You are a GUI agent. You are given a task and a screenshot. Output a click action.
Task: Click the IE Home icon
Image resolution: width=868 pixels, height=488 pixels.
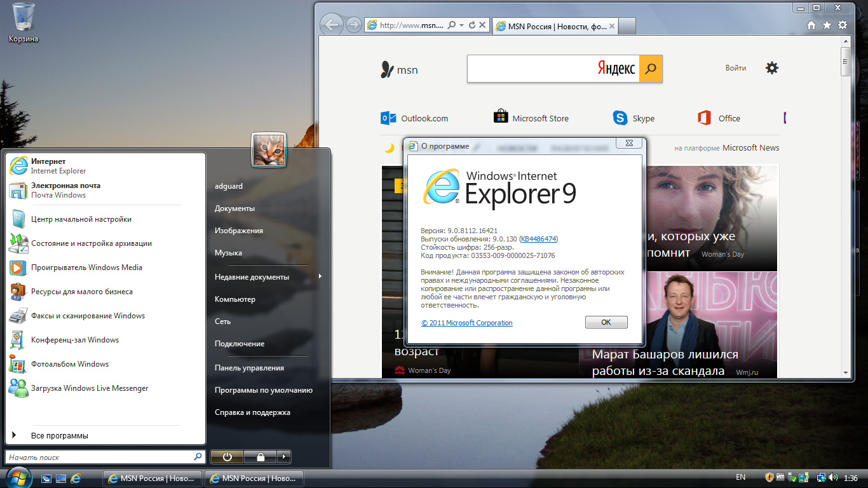[811, 25]
